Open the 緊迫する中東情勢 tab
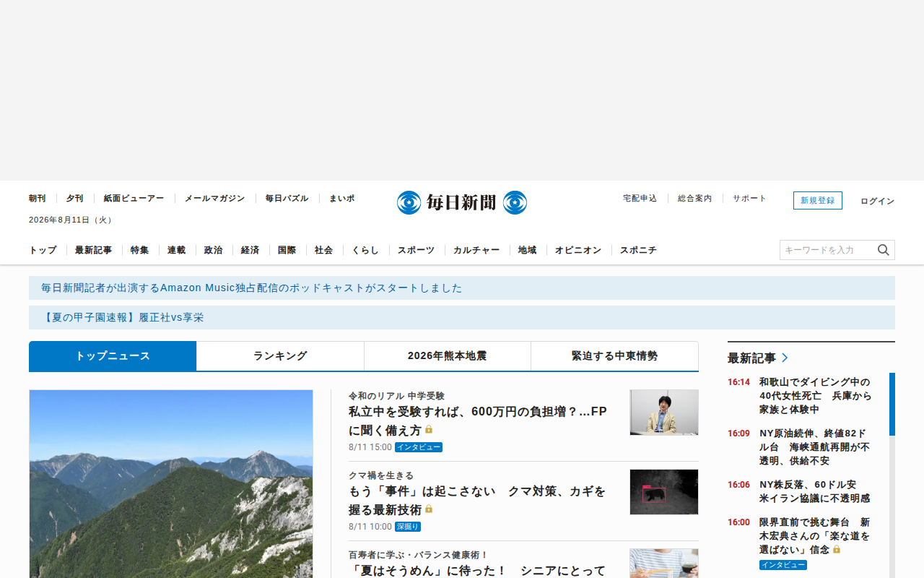 [x=615, y=356]
